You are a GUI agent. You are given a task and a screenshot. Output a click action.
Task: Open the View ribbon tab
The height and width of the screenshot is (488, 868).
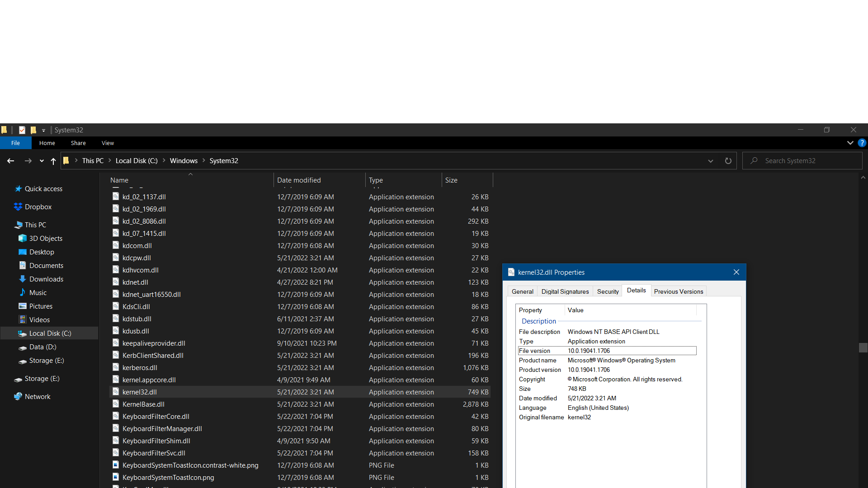click(107, 143)
